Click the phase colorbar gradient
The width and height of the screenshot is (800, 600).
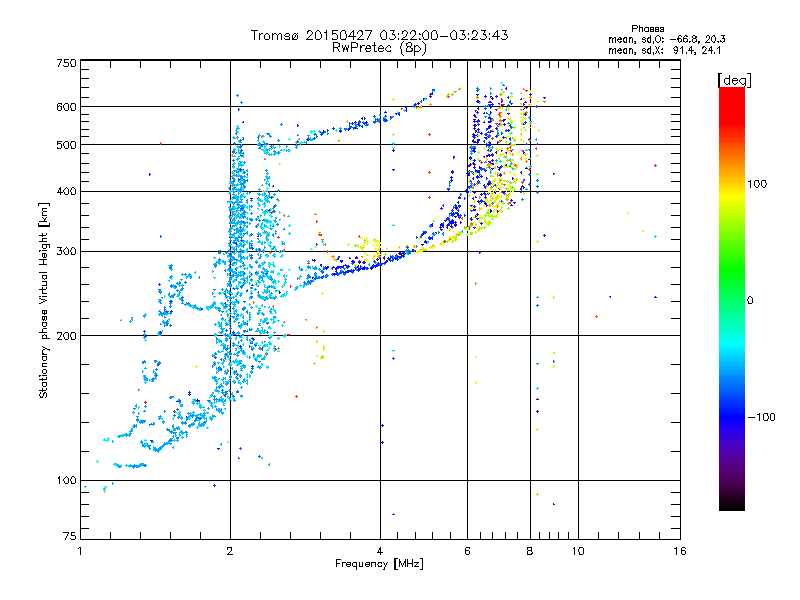pyautogui.click(x=732, y=299)
